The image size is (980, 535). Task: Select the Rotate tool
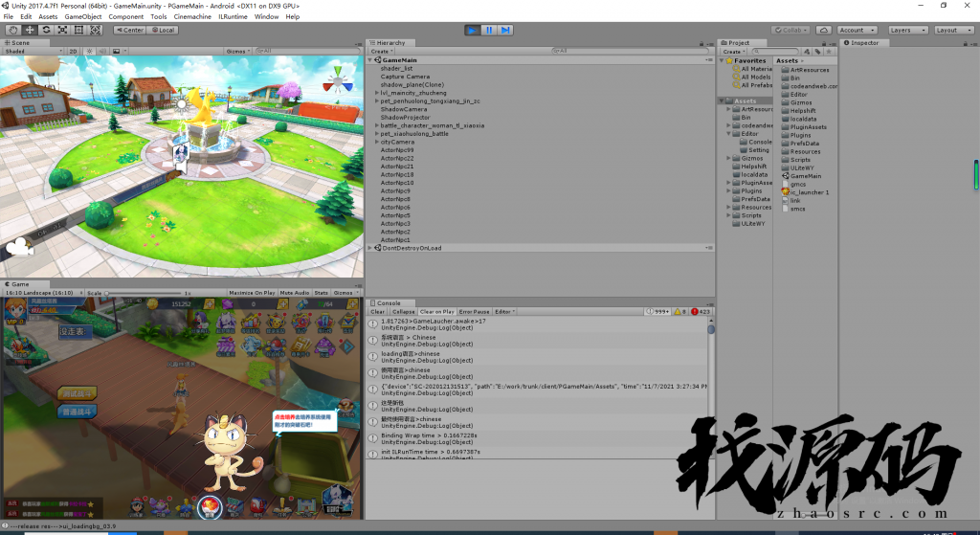tap(46, 30)
